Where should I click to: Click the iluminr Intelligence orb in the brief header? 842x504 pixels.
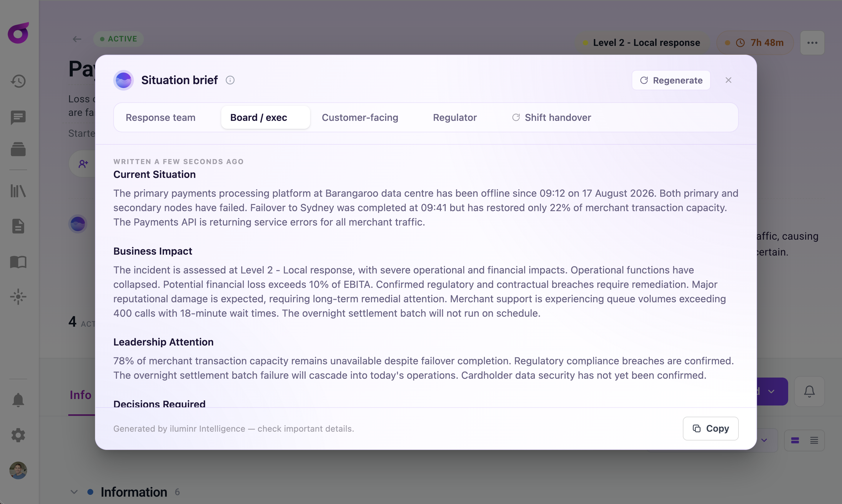pyautogui.click(x=123, y=80)
